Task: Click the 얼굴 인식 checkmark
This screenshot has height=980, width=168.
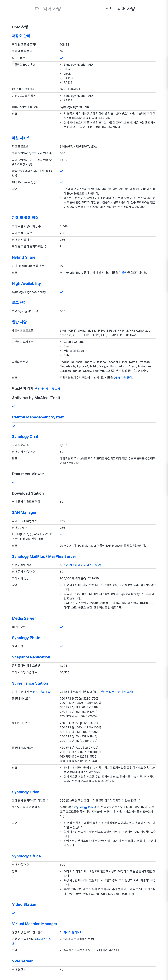Action: [x=61, y=646]
